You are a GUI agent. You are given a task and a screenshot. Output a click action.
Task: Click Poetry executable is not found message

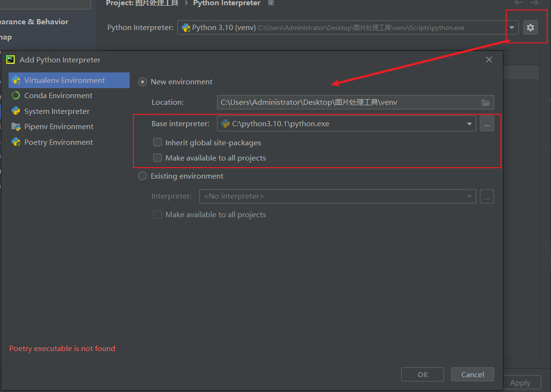point(62,349)
